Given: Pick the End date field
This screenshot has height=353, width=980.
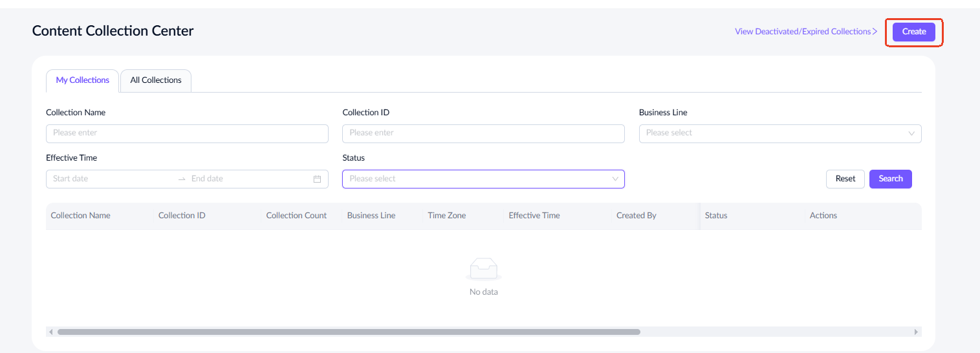Looking at the screenshot, I should pos(246,179).
